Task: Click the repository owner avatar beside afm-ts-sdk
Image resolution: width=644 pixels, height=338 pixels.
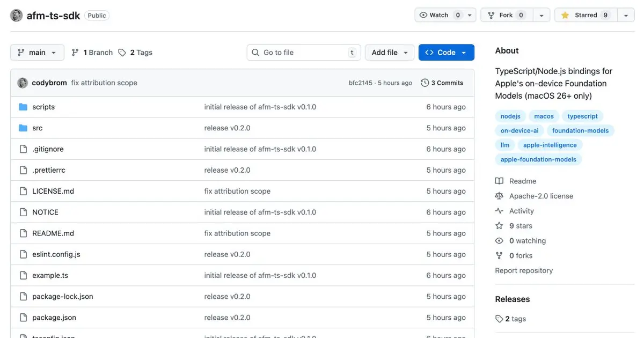Action: [x=17, y=16]
